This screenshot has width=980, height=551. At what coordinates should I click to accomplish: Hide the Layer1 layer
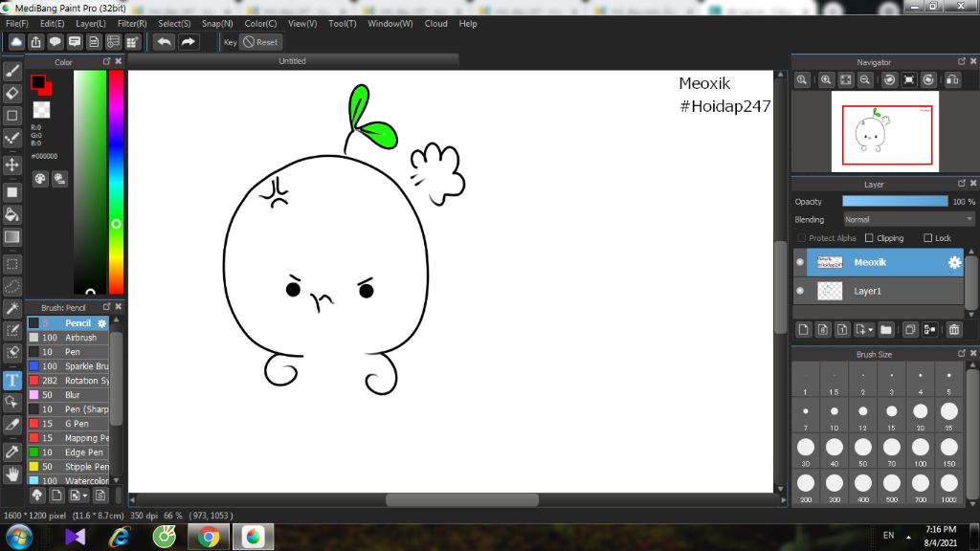pyautogui.click(x=800, y=291)
